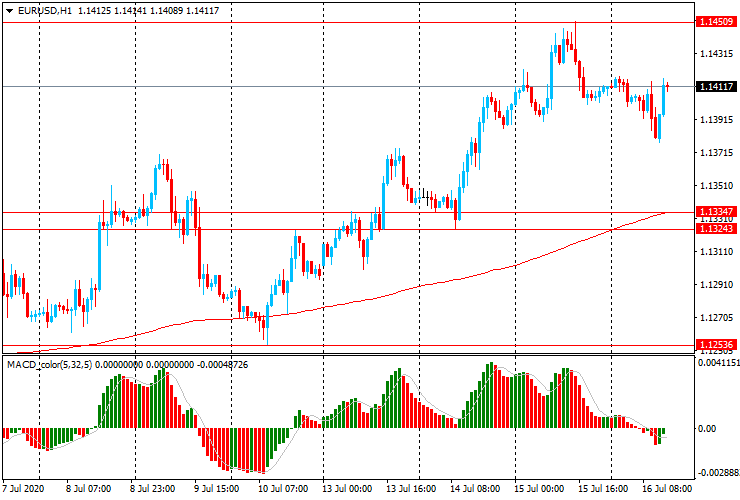Click the 15 Jul 16:00 time label
The image size is (740, 500).
[603, 488]
